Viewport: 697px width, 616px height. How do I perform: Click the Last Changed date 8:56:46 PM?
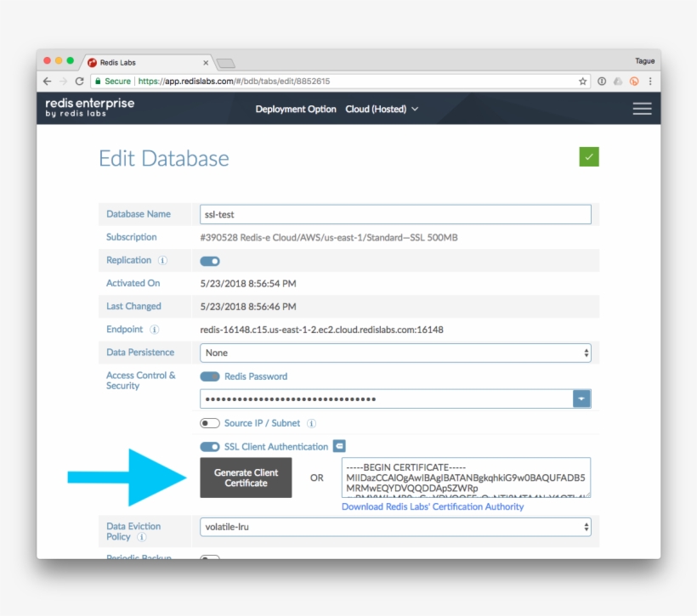(x=248, y=307)
